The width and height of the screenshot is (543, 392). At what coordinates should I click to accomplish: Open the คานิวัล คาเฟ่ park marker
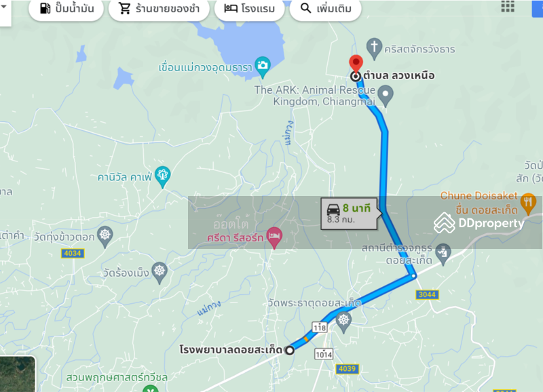(162, 177)
